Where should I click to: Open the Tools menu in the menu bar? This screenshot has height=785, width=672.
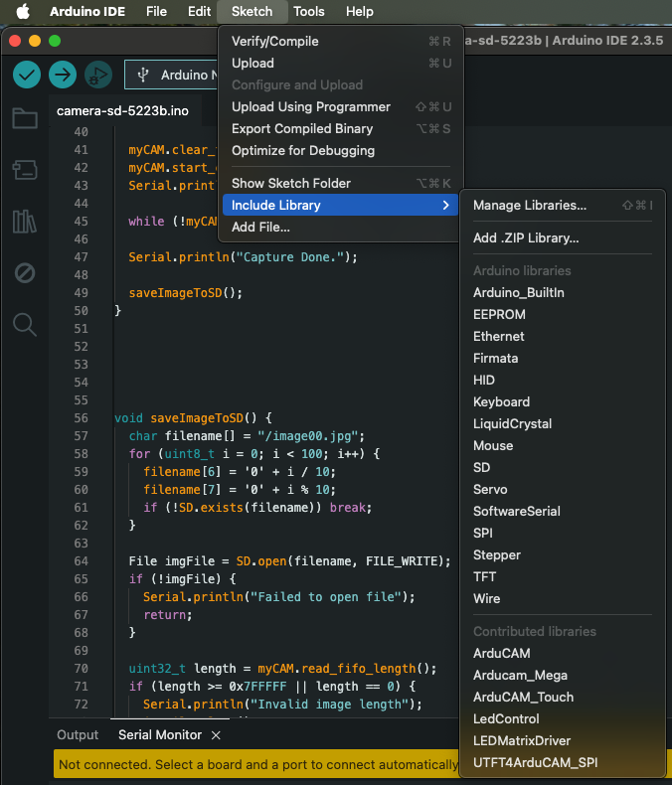tap(308, 12)
